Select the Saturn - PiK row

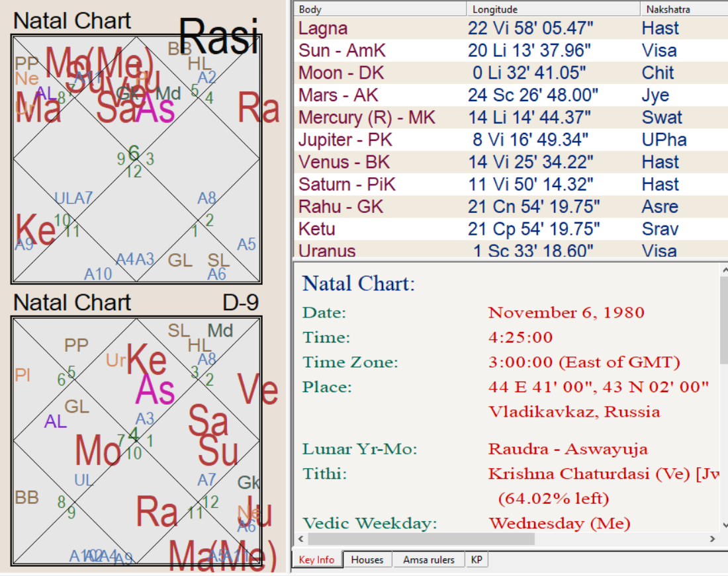point(511,184)
